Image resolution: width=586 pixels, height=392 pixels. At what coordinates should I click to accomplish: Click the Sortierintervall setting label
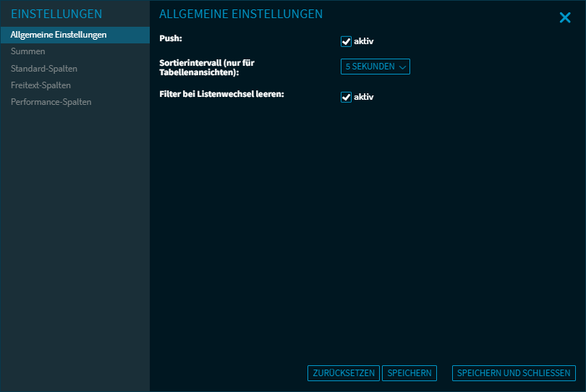[206, 67]
